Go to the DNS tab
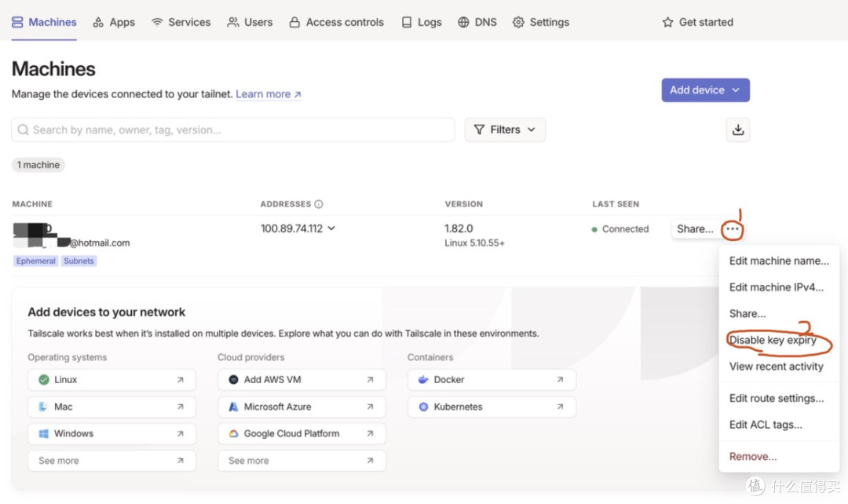848x504 pixels. (477, 22)
